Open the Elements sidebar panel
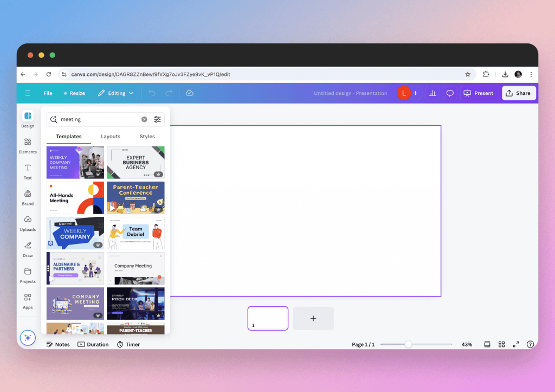Screen dimensions: 555x392 point(28,146)
